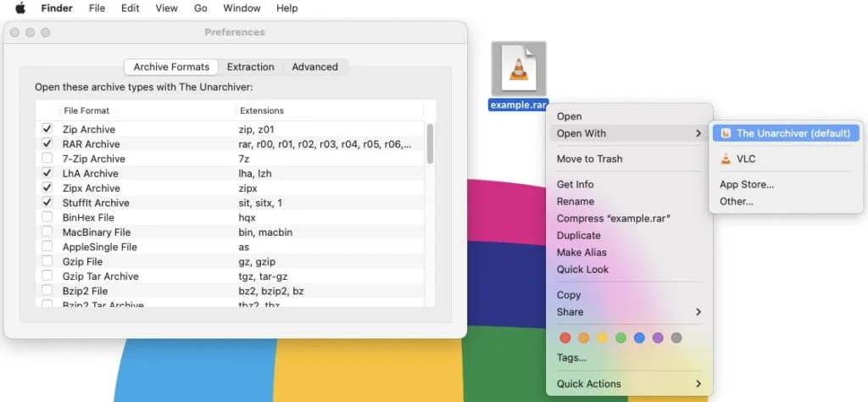The width and height of the screenshot is (868, 402).
Task: Open the Tags... option
Action: (571, 358)
